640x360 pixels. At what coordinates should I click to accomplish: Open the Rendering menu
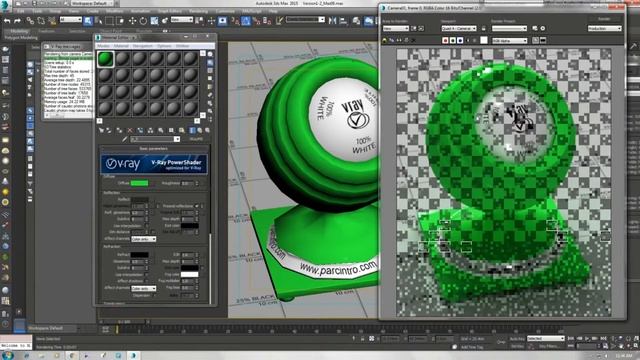click(199, 11)
